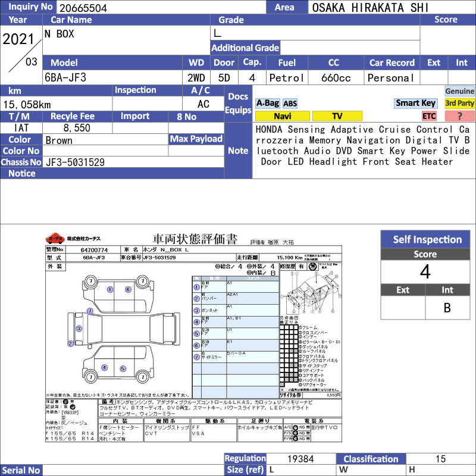Viewport: 476px width, 476px height.
Task: Click circled number 5 in the damage table
Action: click(197, 334)
